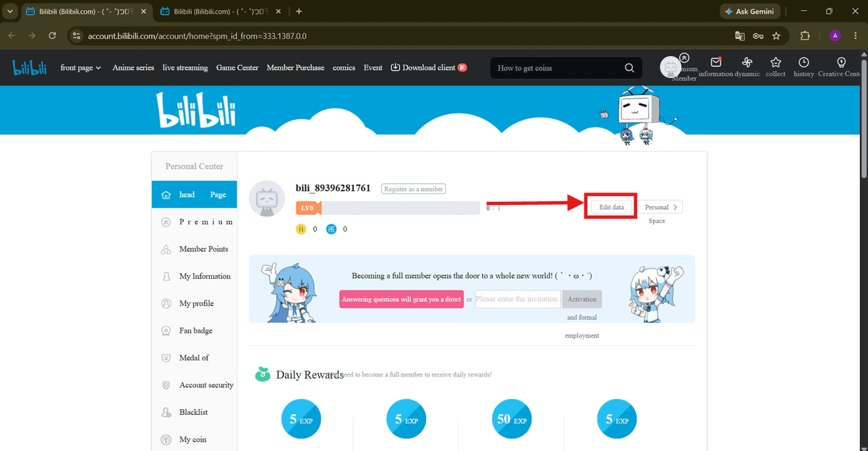Open the Game Center menu
The width and height of the screenshot is (868, 451).
pyautogui.click(x=237, y=67)
